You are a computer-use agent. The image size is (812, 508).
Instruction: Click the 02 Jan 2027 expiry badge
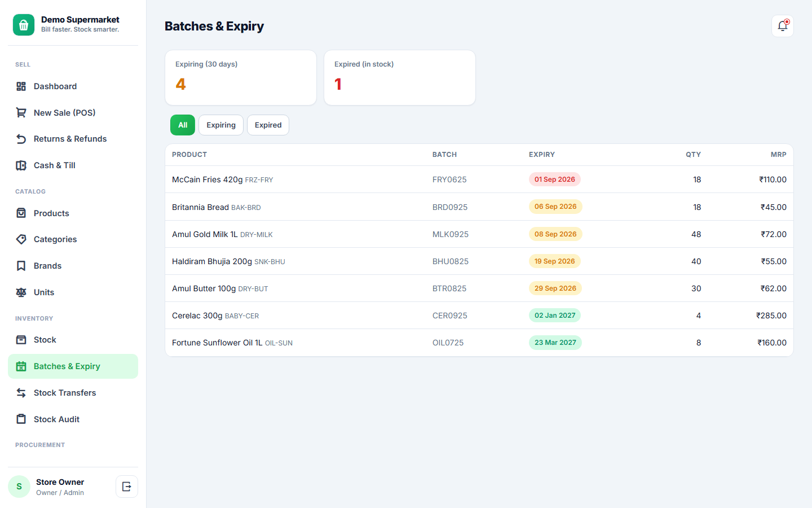point(555,316)
